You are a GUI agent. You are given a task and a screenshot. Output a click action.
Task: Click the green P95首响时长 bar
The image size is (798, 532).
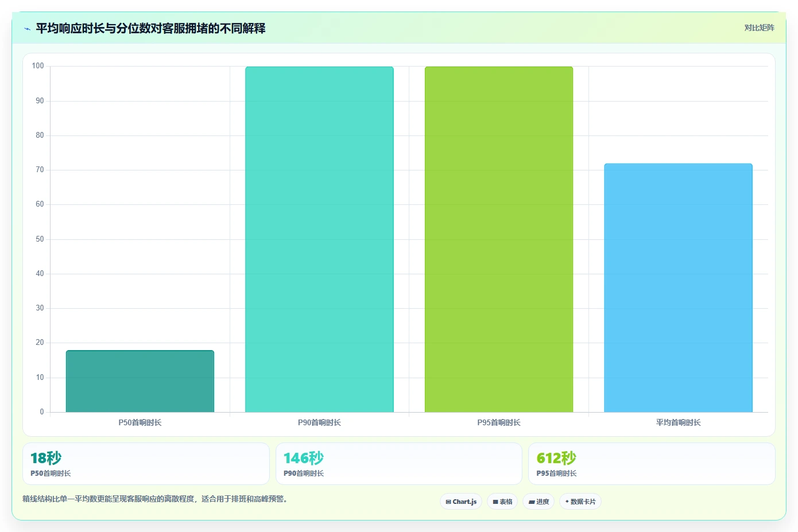499,239
